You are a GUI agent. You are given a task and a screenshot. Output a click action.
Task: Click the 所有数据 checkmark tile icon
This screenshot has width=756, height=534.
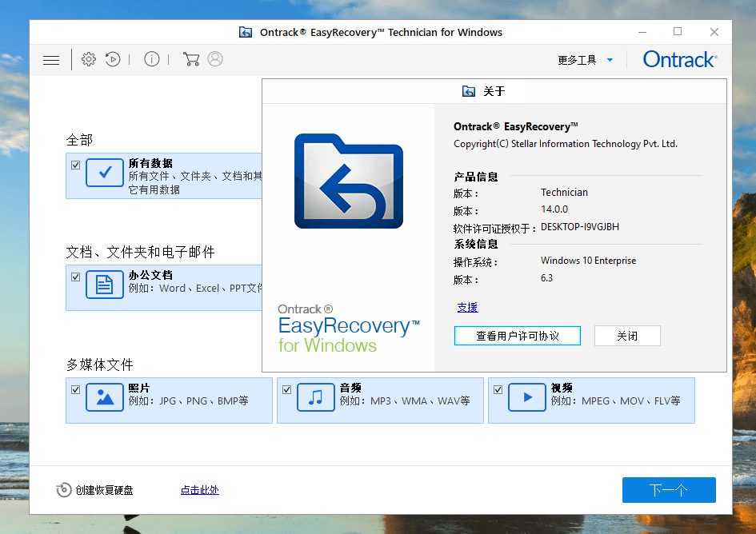105,173
